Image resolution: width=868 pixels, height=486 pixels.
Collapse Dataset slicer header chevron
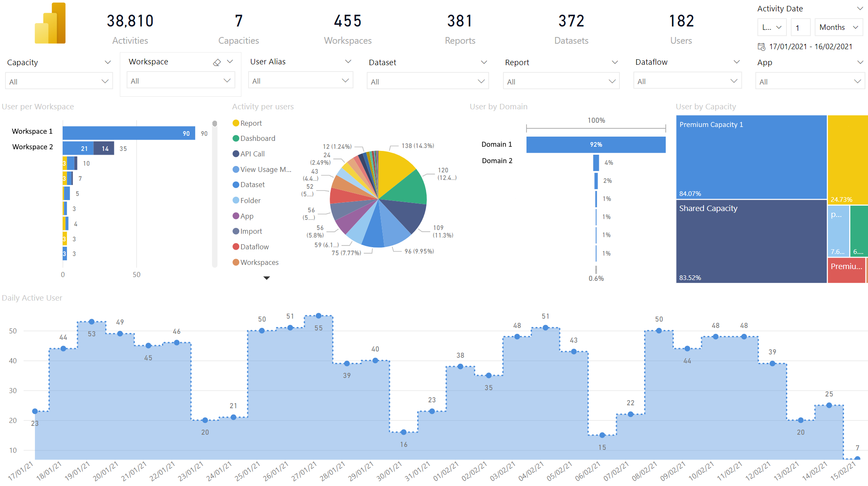click(484, 62)
